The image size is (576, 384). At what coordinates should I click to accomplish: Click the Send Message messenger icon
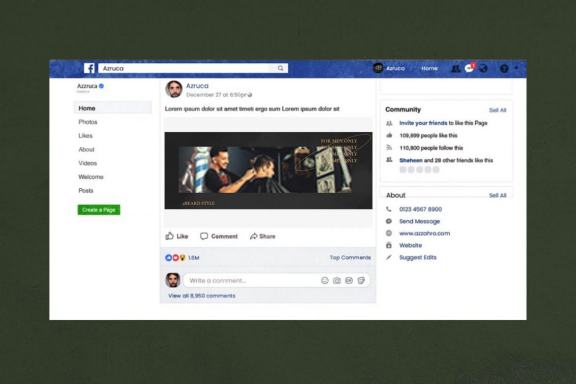pos(389,221)
